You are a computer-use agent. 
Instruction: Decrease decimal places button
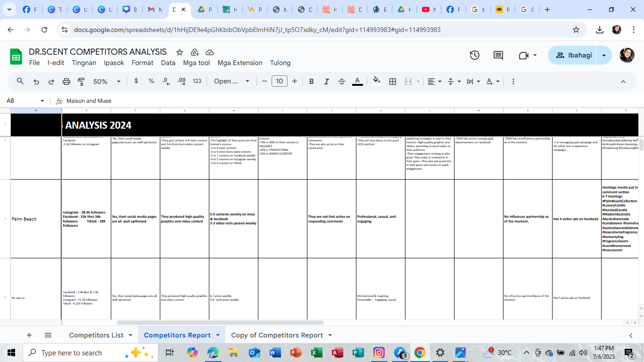pyautogui.click(x=166, y=81)
